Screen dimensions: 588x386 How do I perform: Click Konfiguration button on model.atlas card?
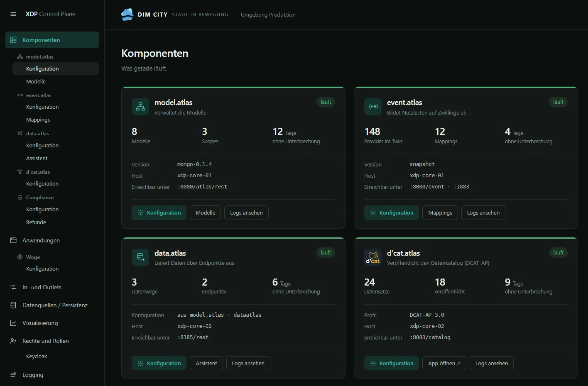click(x=159, y=213)
